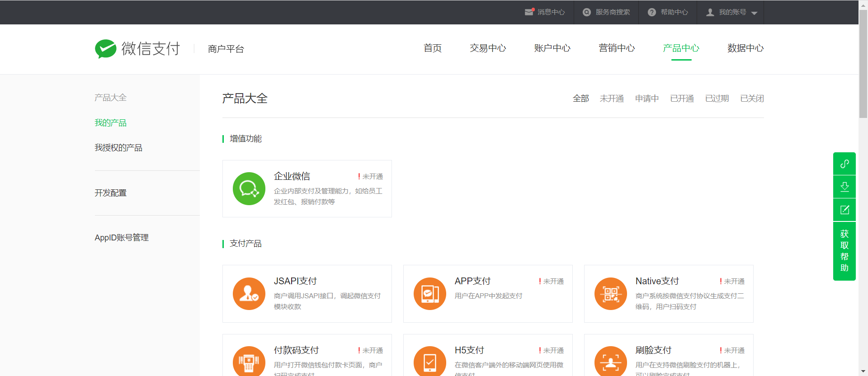This screenshot has height=376, width=868.
Task: Click the 刷脸支付 face scan icon
Action: [611, 362]
